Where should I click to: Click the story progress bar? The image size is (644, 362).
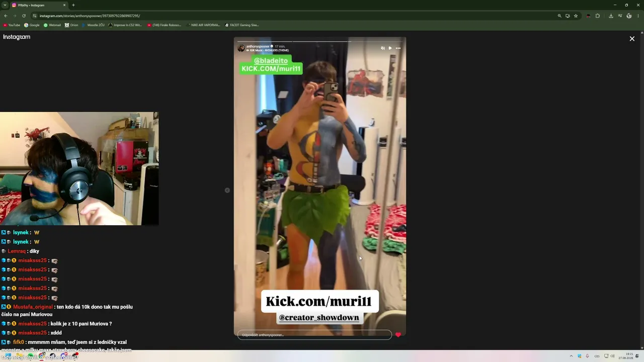click(x=319, y=41)
